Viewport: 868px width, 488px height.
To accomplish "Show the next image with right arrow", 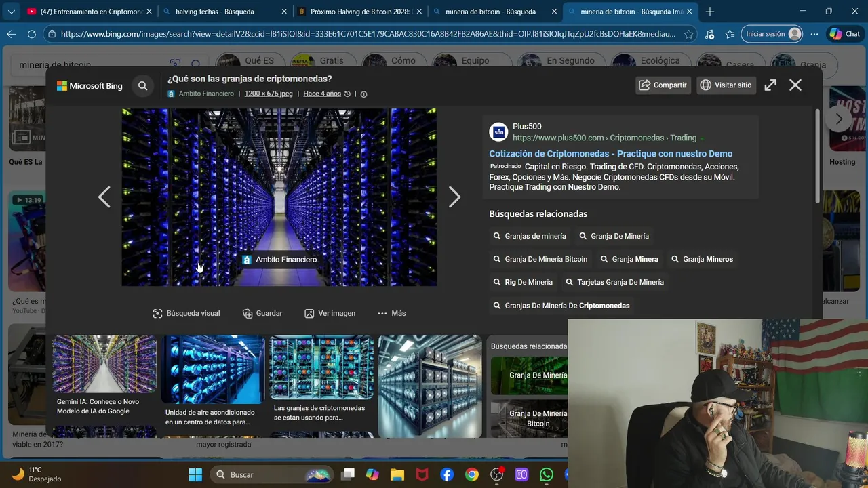I will [454, 197].
